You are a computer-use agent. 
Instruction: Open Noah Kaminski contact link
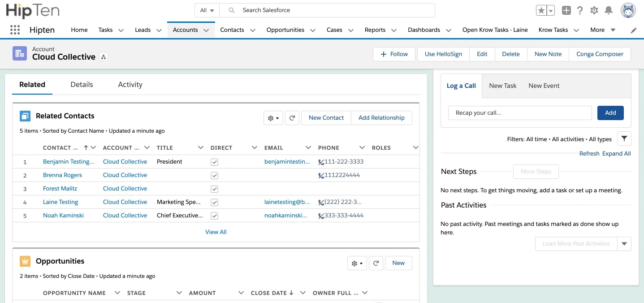click(x=63, y=216)
